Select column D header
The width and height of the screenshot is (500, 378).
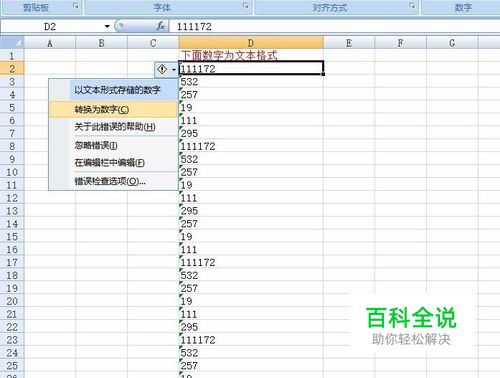point(251,43)
